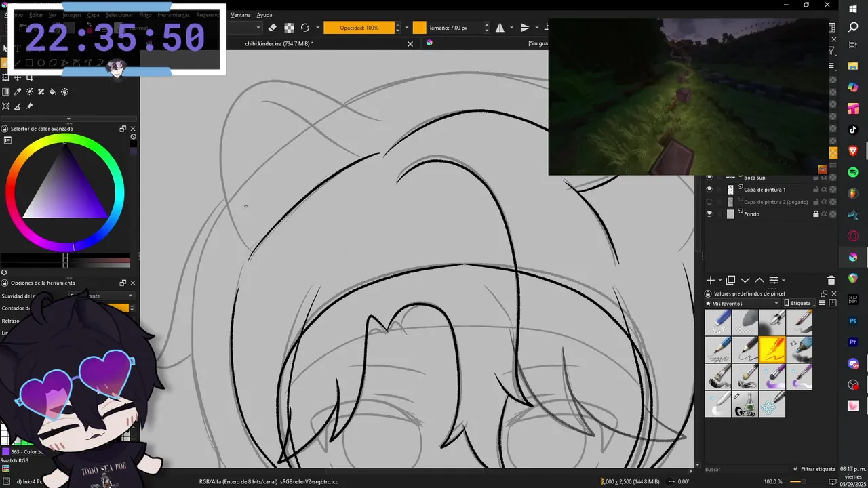Select the Color Sampler eyedropper tool
The width and height of the screenshot is (868, 488).
click(x=18, y=91)
